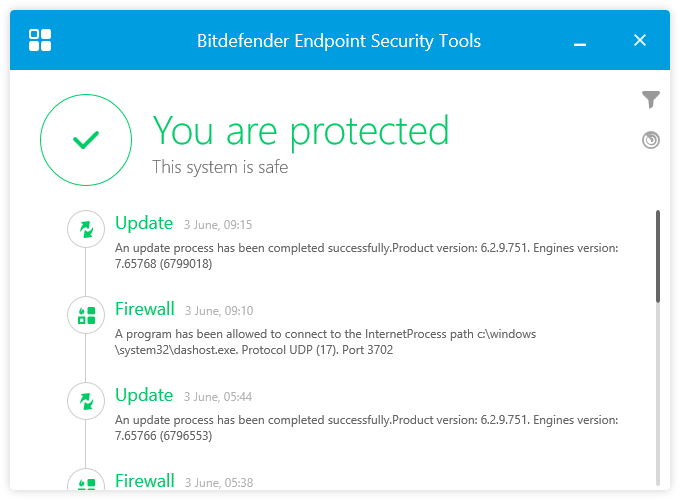
Task: Close the Bitdefender Endpoint Security window
Action: [640, 40]
